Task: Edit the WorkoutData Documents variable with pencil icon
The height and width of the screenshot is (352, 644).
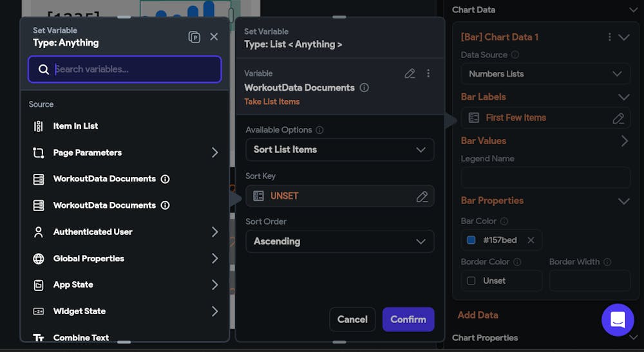Action: 410,74
